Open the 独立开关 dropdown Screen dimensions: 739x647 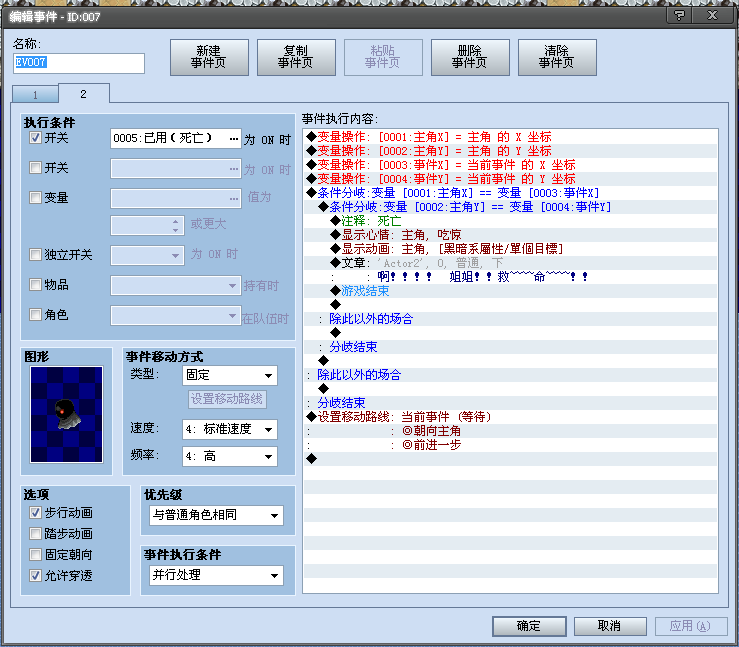(147, 255)
